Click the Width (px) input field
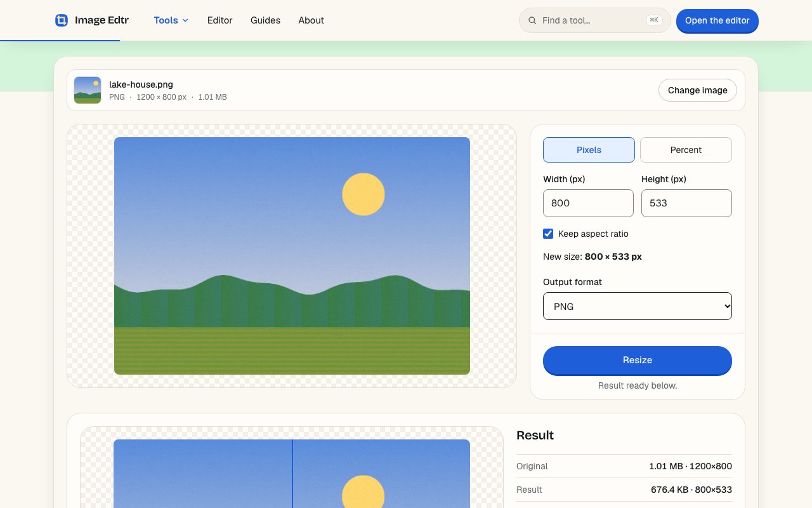Screen dimensions: 812x508 [588, 203]
